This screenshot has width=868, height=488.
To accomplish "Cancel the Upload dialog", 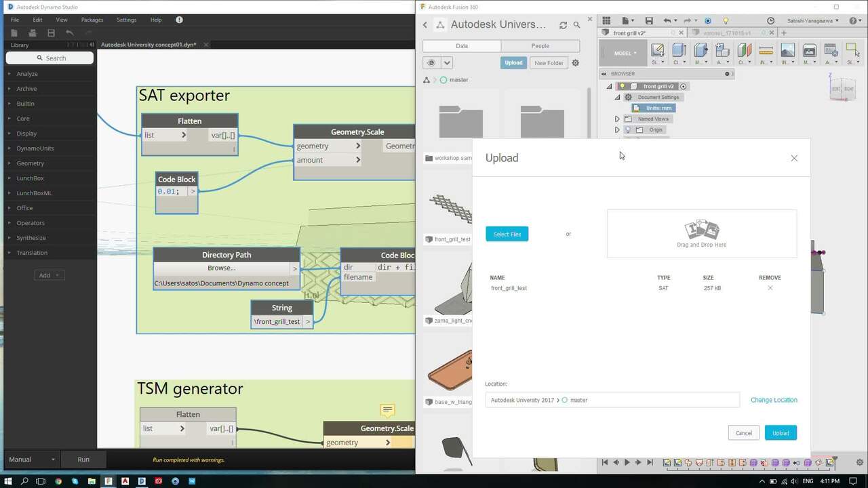I will click(744, 433).
